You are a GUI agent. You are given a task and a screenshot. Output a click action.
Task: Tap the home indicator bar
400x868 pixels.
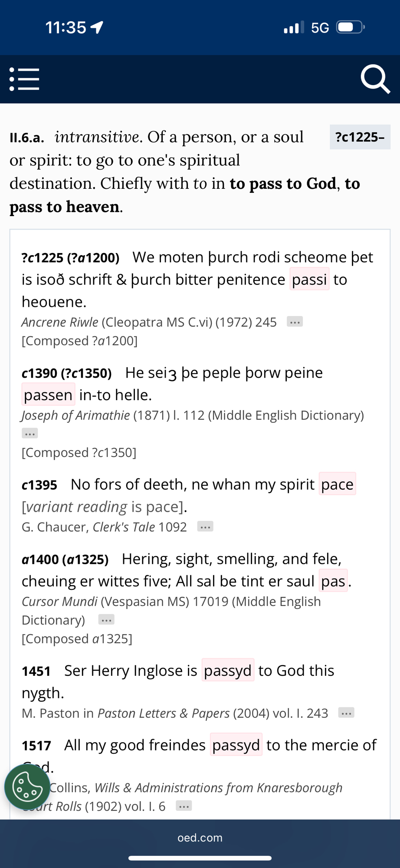pos(200,858)
